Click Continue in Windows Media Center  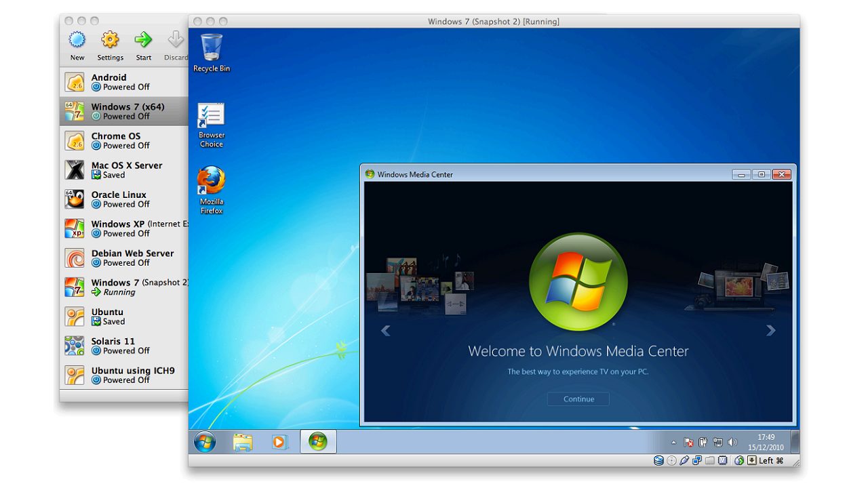tap(578, 399)
